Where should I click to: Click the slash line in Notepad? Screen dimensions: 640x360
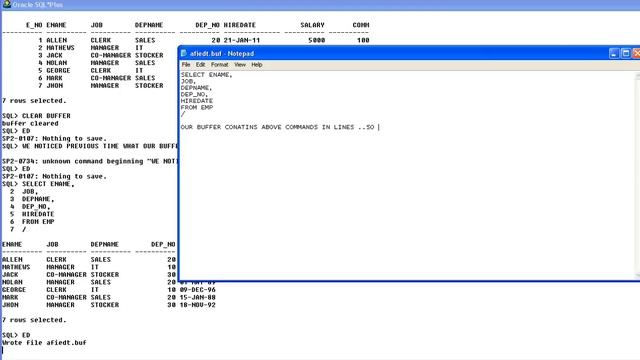click(183, 114)
